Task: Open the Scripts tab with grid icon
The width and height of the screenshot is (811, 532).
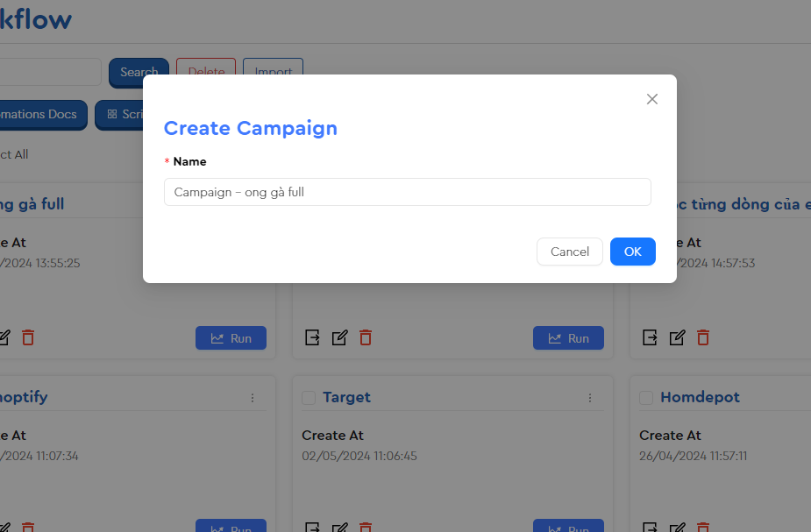Action: point(121,115)
